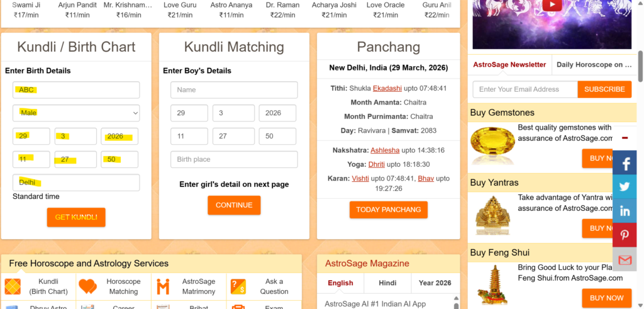
Task: Share page on Pinterest icon
Action: [625, 235]
